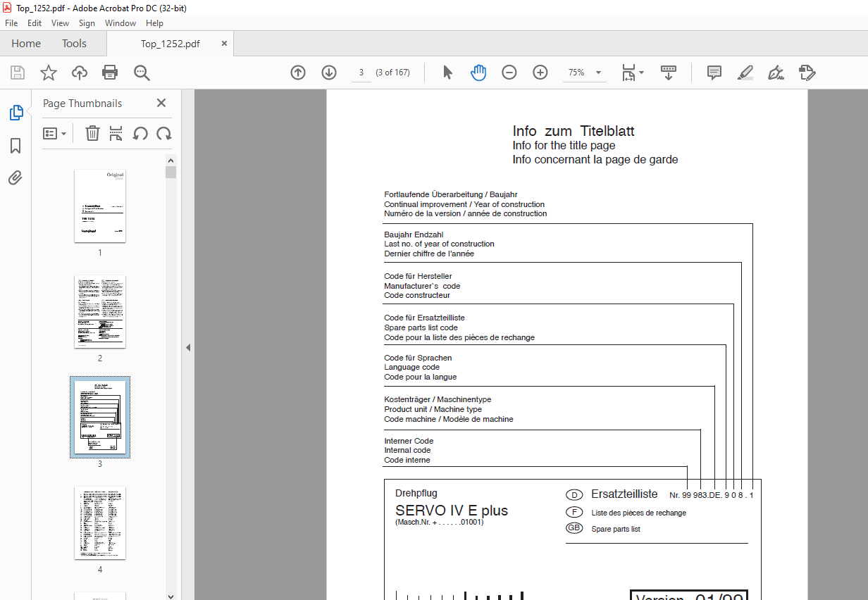Rotate page clockwise
This screenshot has height=600, width=868.
pos(164,133)
